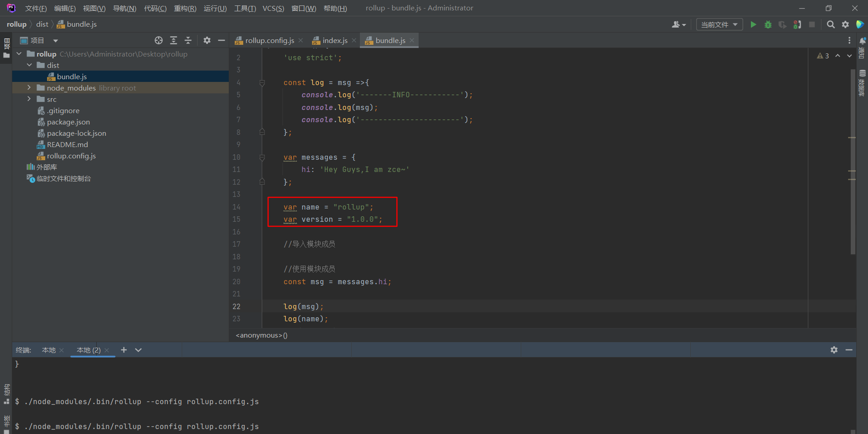Screen dimensions: 868x434
Task: Click the editor vertical scrollbar
Action: pos(853,162)
